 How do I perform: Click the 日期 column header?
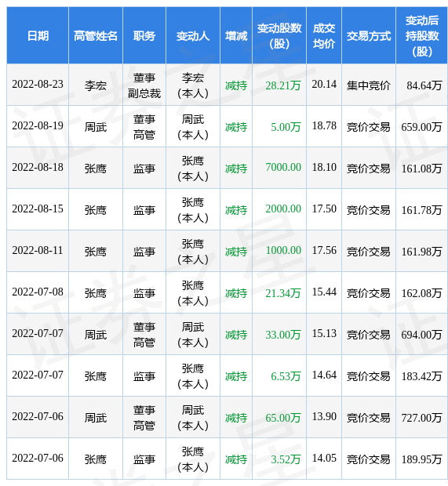pyautogui.click(x=38, y=35)
